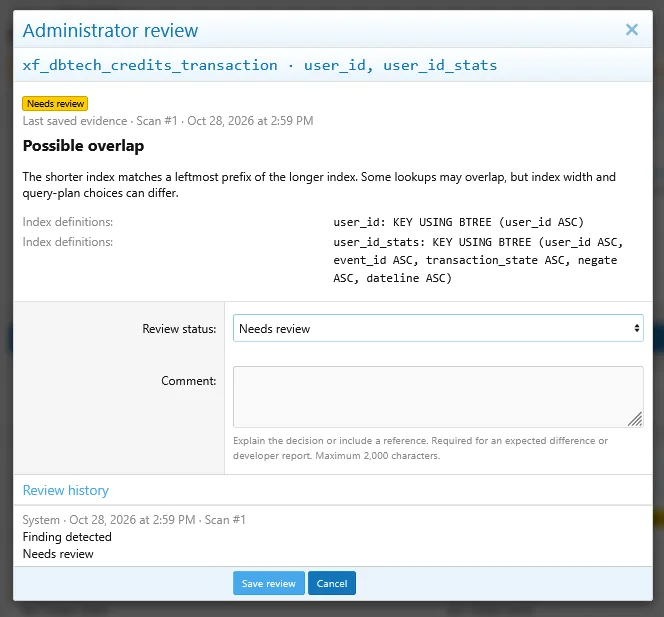Click the yellow Needs review badge

coord(55,103)
